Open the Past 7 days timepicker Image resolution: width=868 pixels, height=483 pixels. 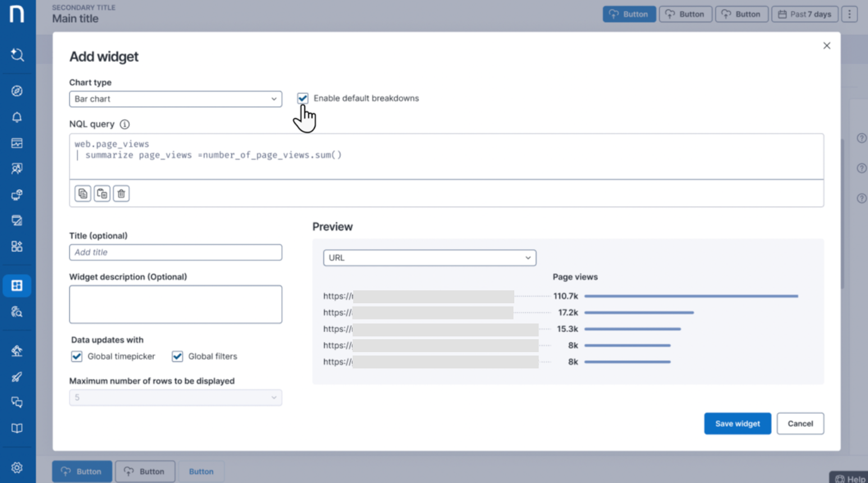pyautogui.click(x=805, y=14)
